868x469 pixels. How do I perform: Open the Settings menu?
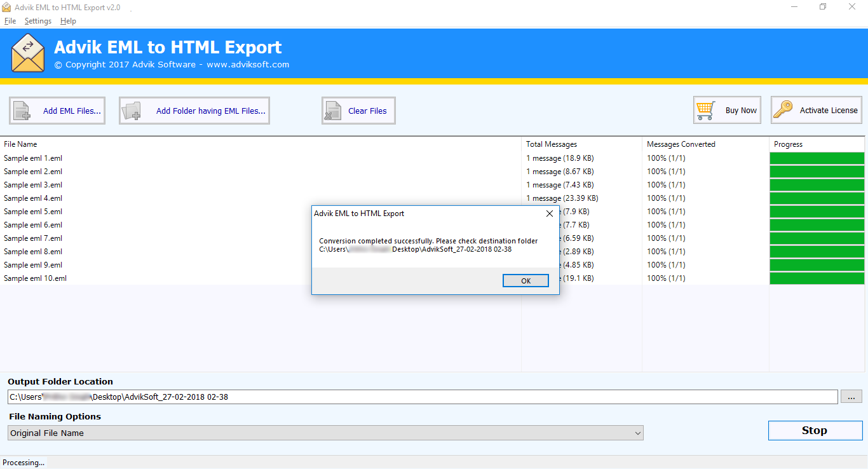click(x=38, y=21)
